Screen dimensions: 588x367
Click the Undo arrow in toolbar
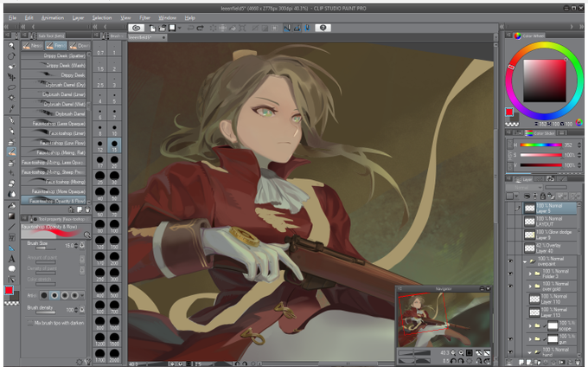(x=190, y=28)
